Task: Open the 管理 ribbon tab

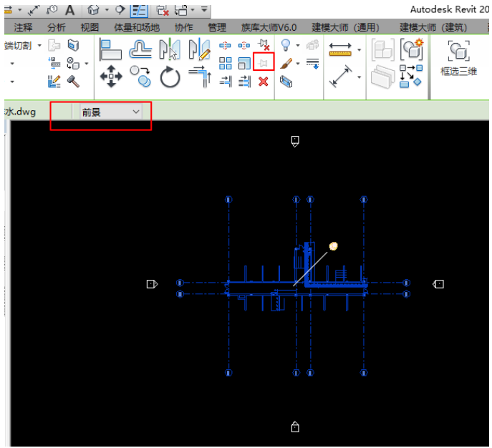Action: click(217, 27)
